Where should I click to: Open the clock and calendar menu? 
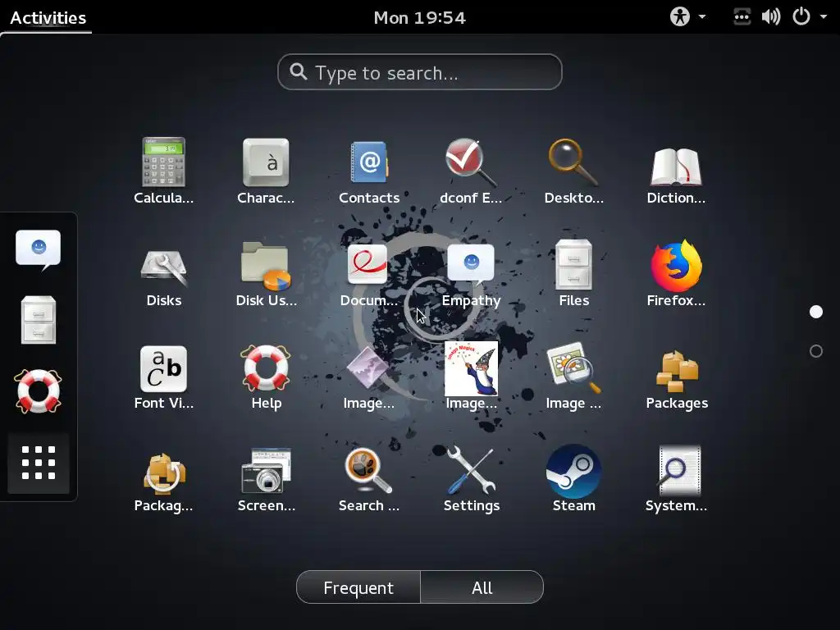click(419, 18)
